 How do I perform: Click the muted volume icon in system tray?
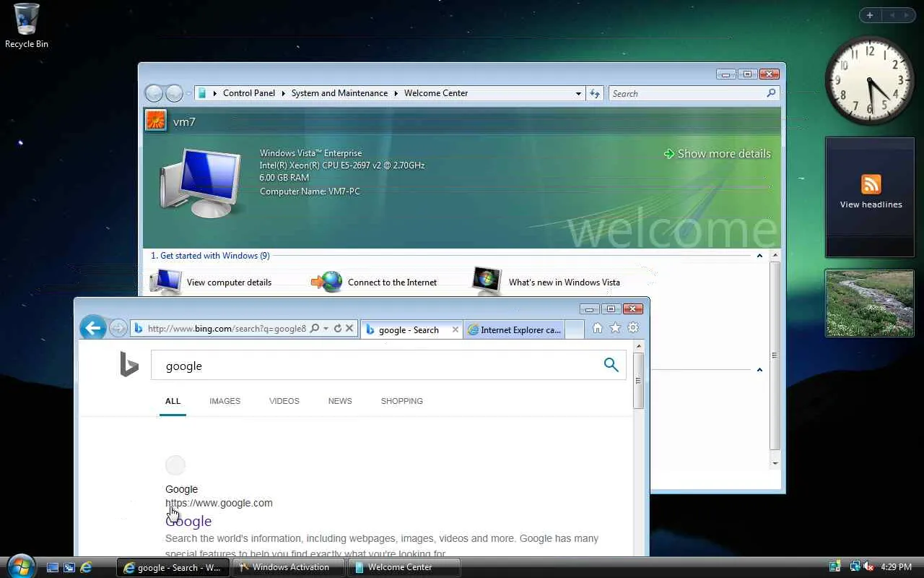(868, 567)
